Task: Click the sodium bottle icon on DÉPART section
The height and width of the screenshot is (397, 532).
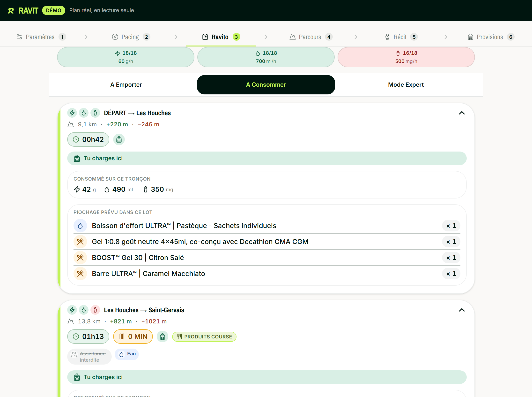Action: pyautogui.click(x=95, y=113)
